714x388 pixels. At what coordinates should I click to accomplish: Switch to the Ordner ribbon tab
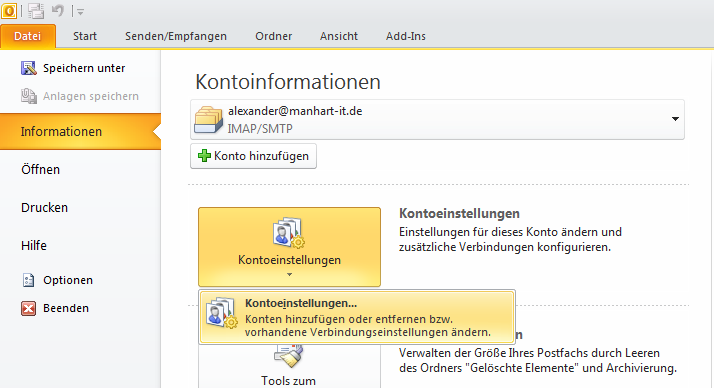(273, 36)
